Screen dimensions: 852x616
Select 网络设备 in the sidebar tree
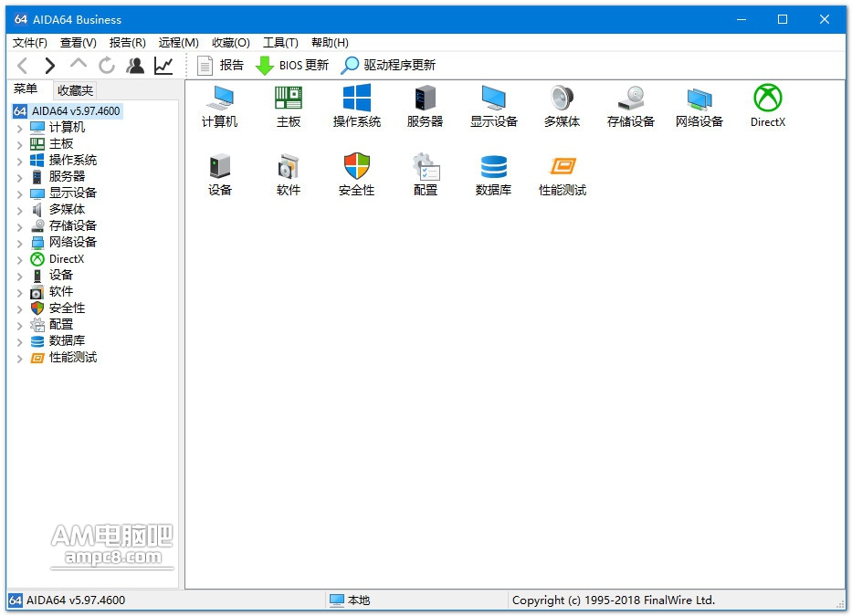point(64,242)
